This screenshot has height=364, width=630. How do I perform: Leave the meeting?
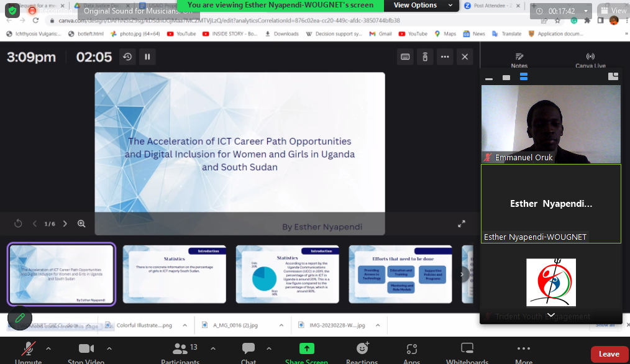click(x=608, y=354)
